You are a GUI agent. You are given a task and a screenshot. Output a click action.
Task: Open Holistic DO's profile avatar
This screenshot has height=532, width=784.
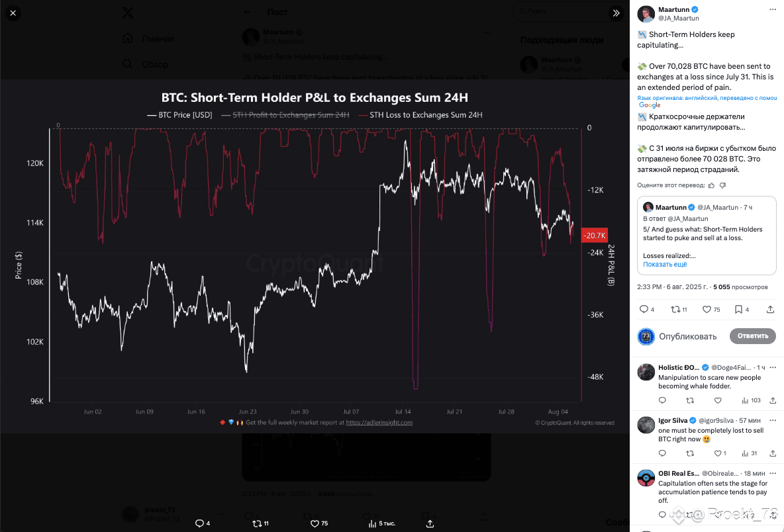click(646, 372)
